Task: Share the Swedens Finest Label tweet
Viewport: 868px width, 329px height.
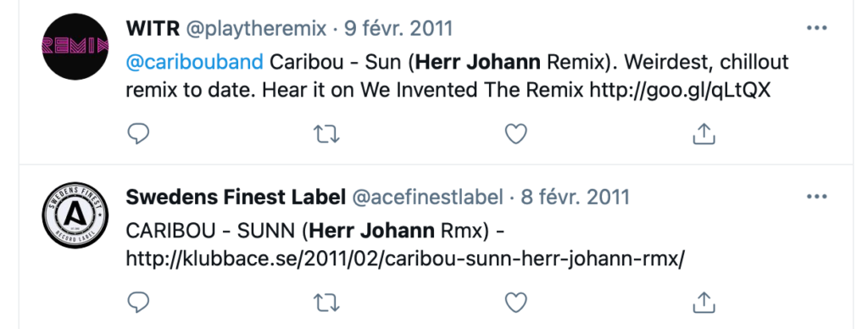Action: 704,303
